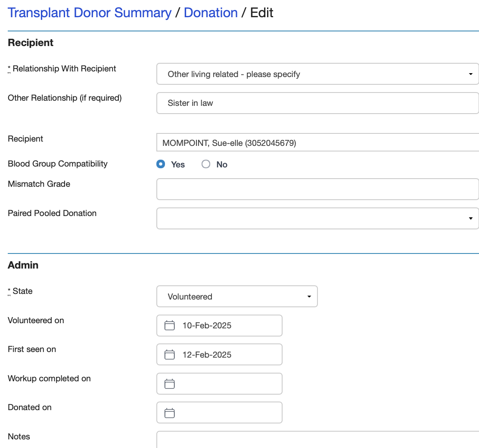Open the calendar picker for First seen on
Screen dimensions: 479x448
point(169,354)
